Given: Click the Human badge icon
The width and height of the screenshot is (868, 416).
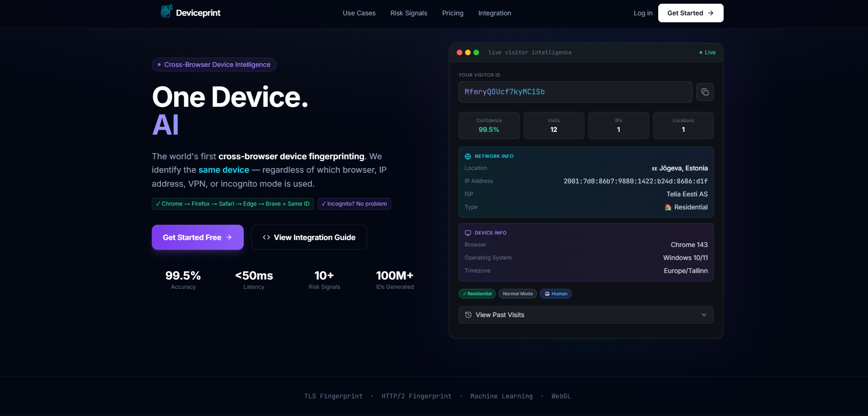Looking at the screenshot, I should (x=547, y=293).
